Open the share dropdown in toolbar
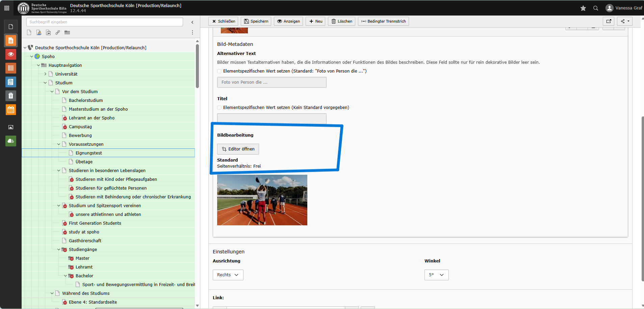644x309 pixels. point(625,21)
